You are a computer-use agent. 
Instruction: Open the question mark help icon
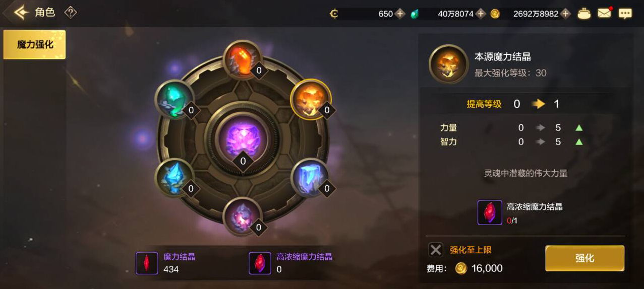tap(71, 13)
